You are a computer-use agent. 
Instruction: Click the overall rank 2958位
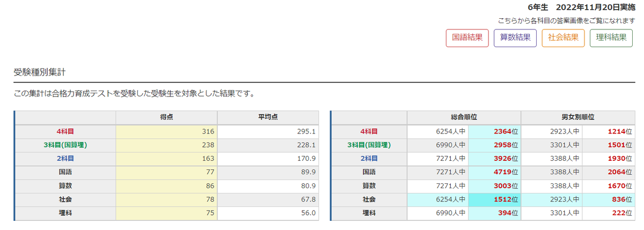(506, 145)
